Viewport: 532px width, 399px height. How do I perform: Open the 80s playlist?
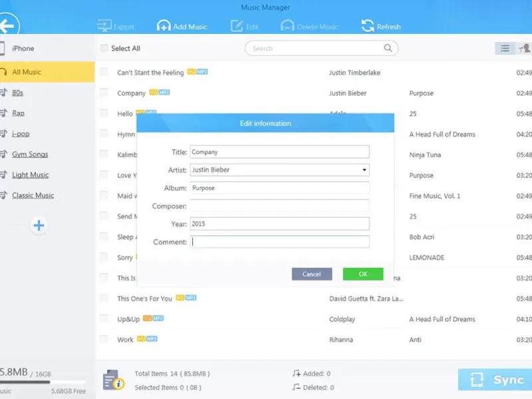18,92
